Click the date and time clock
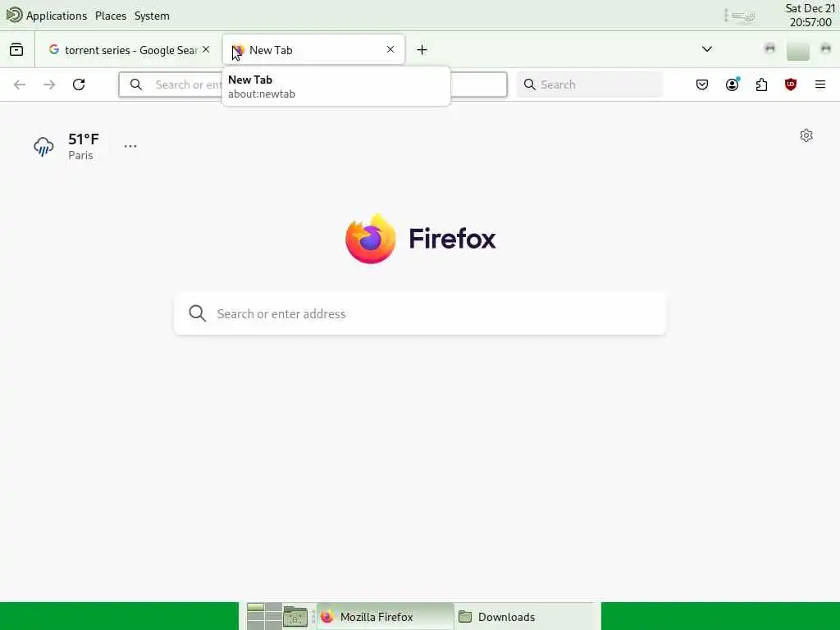 [810, 15]
